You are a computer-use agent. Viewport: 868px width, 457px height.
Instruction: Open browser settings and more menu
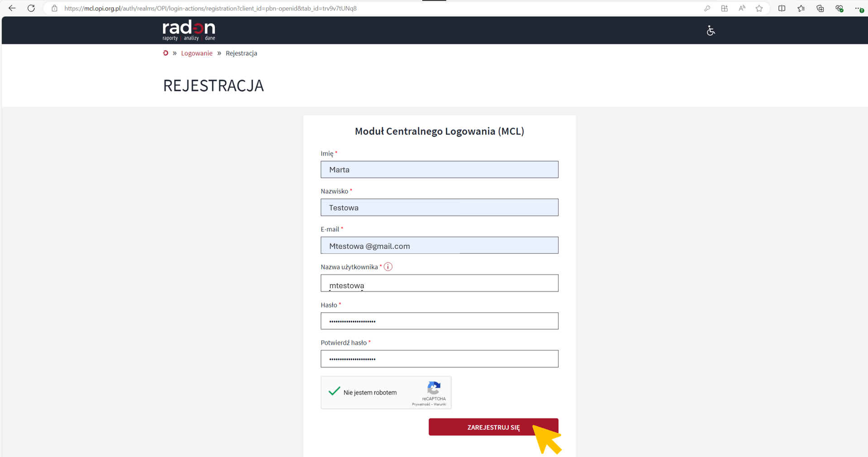(x=858, y=8)
